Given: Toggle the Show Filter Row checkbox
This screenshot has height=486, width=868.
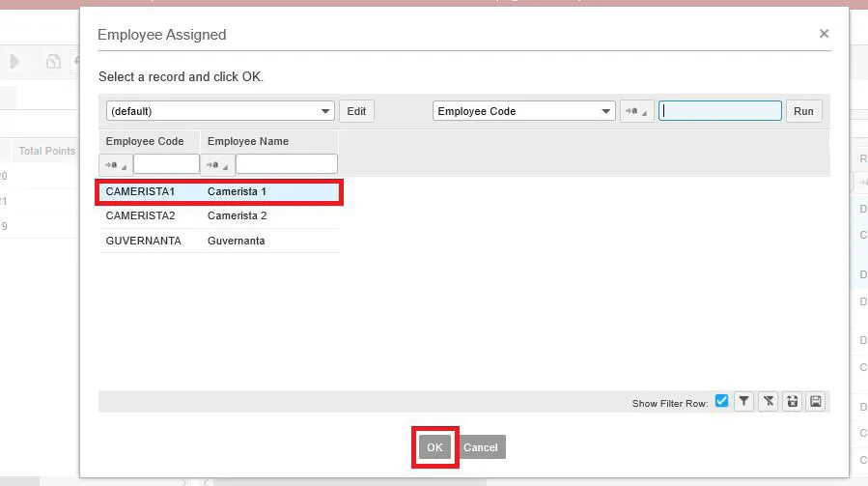Looking at the screenshot, I should [721, 401].
